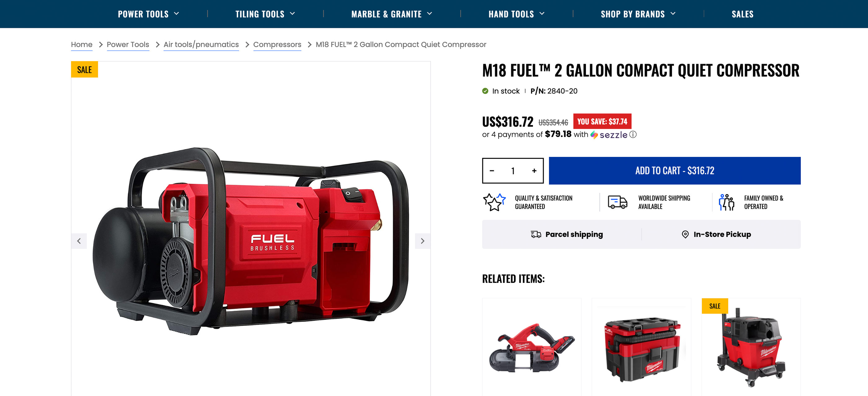Expand the Power Tools dropdown menu
Viewport: 868px width, 396px height.
148,14
